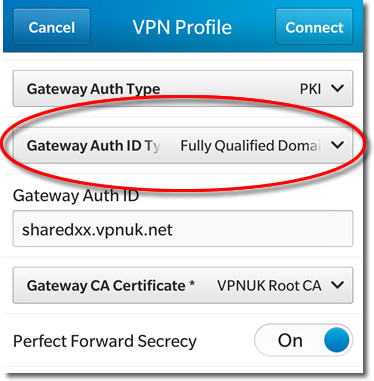
Task: Click the chevron beside PKI
Action: click(337, 89)
